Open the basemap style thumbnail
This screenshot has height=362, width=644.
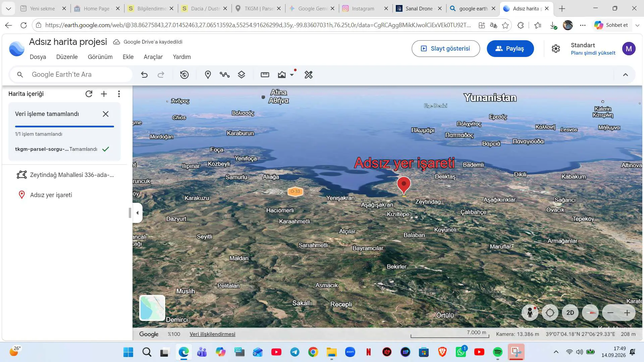152,308
